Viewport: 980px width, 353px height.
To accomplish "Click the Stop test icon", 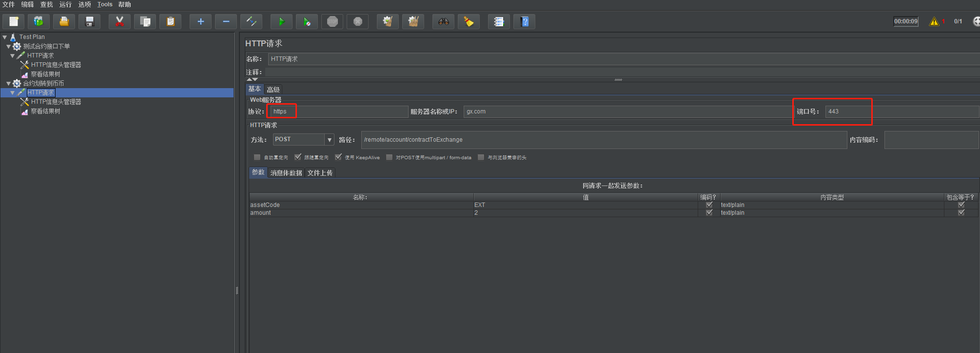I will pyautogui.click(x=332, y=21).
